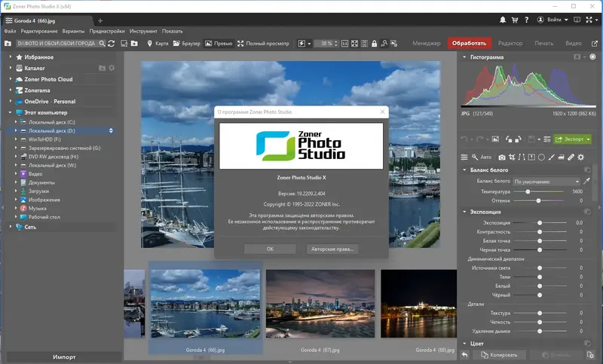Click the zoom lock padlock icon
The height and width of the screenshot is (364, 603).
pyautogui.click(x=374, y=44)
